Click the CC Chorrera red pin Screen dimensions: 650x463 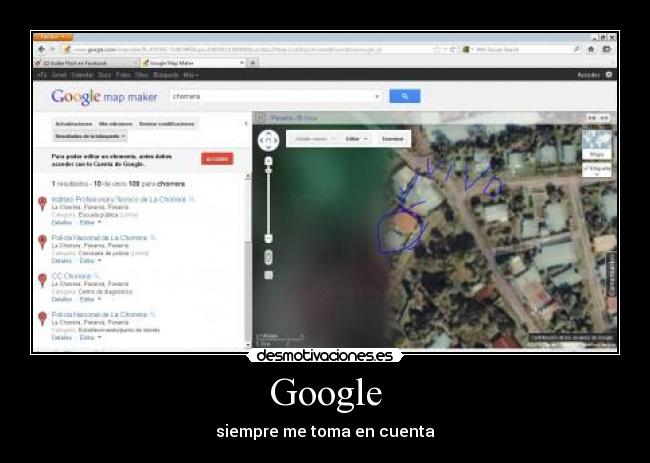[x=42, y=280]
